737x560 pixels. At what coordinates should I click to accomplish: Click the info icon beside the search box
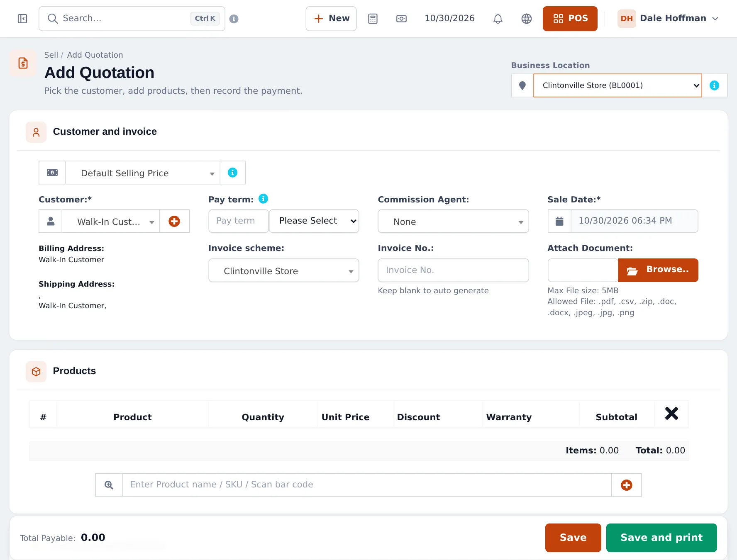[x=234, y=19]
